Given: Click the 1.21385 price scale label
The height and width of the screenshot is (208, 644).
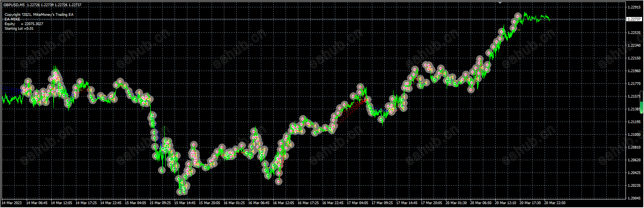Looking at the screenshot, I should point(634,109).
